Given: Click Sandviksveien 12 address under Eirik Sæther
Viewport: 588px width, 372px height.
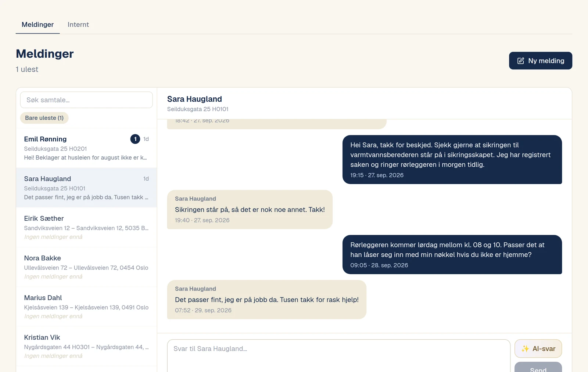Looking at the screenshot, I should [x=86, y=228].
